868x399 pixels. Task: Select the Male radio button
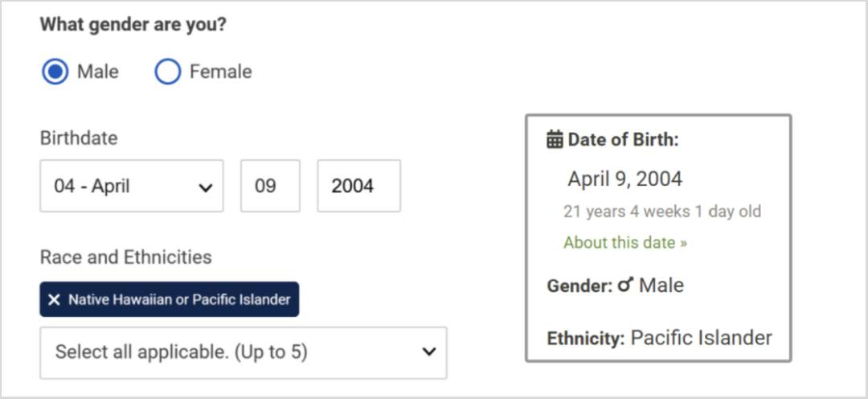click(x=55, y=72)
